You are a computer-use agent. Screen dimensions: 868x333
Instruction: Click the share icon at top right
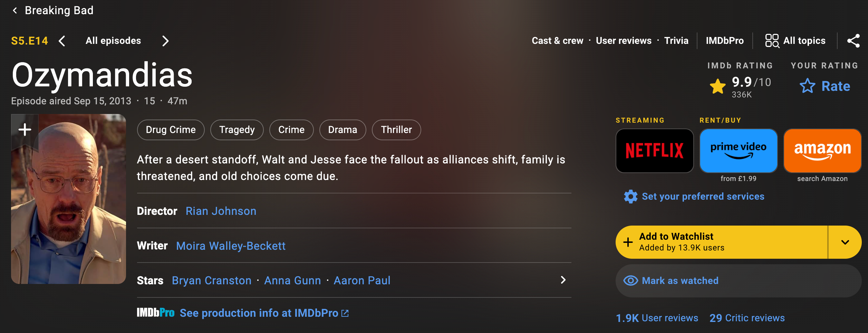(x=853, y=41)
